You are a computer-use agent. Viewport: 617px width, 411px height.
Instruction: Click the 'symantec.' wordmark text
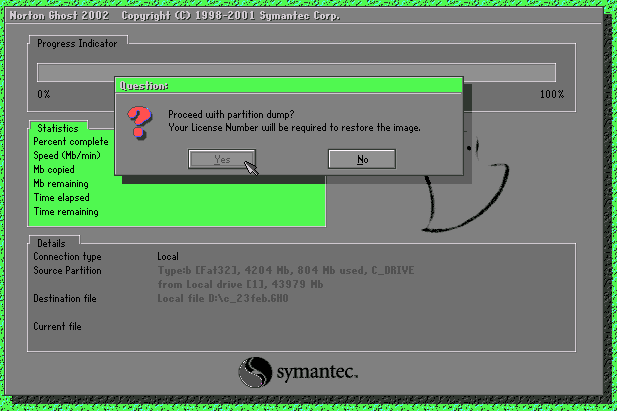(317, 372)
